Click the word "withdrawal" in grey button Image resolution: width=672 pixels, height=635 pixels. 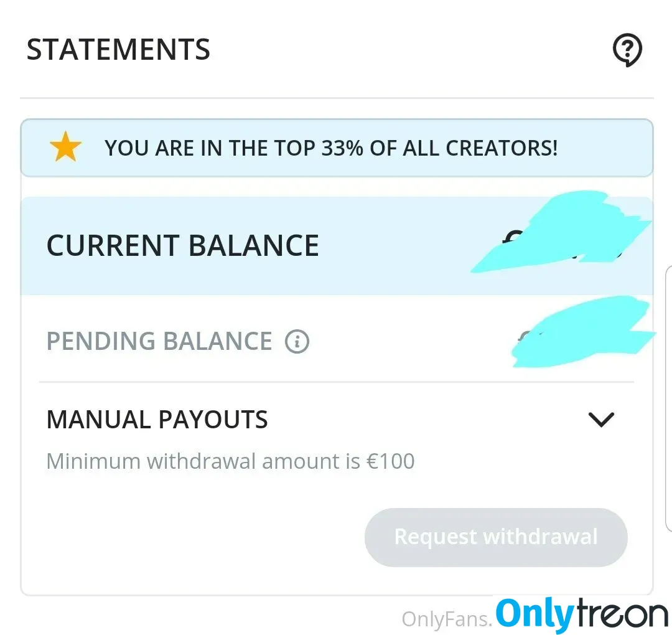[540, 537]
